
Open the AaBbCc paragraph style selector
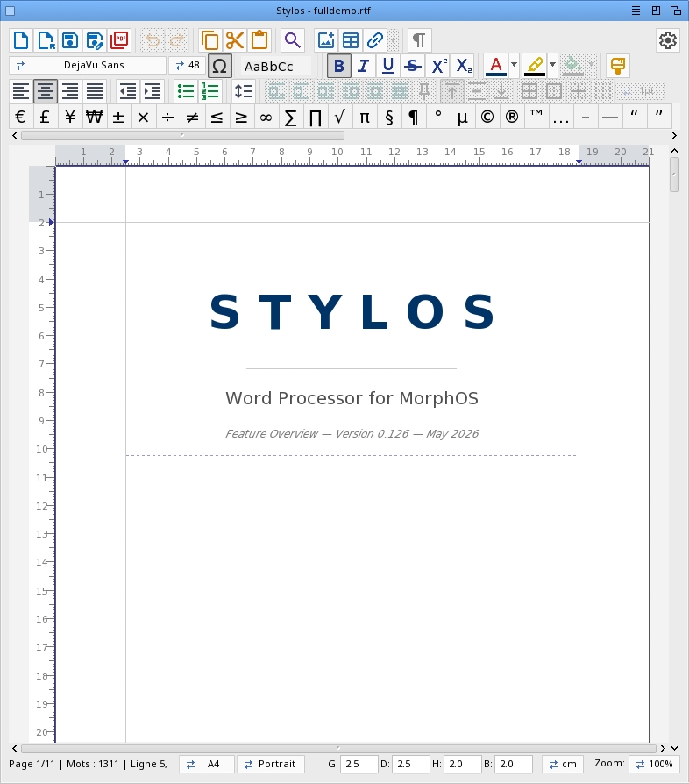tap(276, 66)
